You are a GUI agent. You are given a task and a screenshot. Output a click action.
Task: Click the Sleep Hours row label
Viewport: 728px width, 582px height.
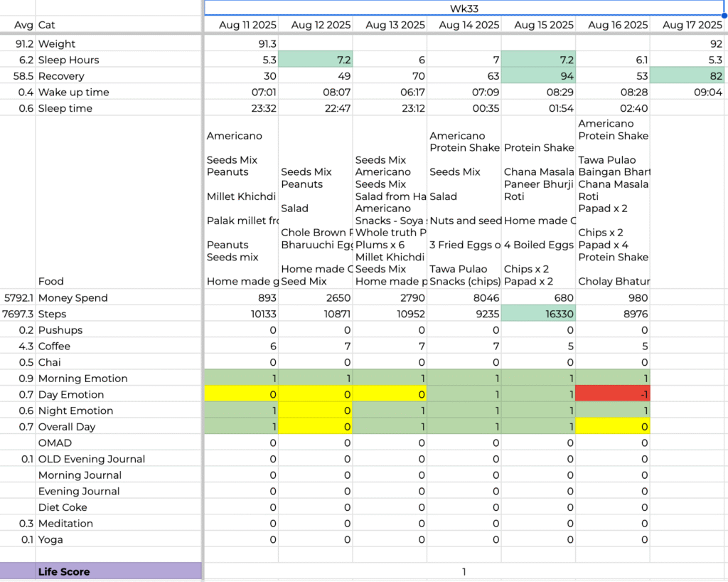69,60
